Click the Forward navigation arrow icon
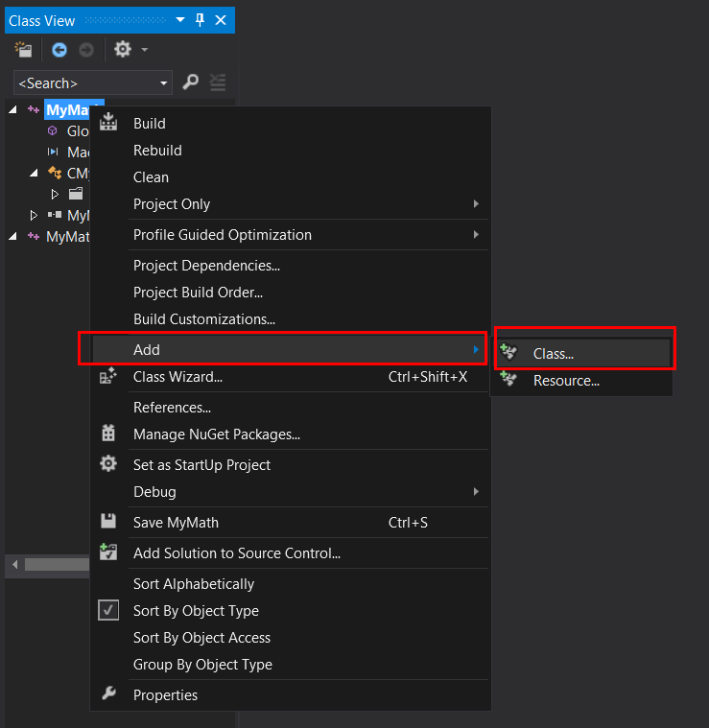This screenshot has height=728, width=709. [86, 49]
